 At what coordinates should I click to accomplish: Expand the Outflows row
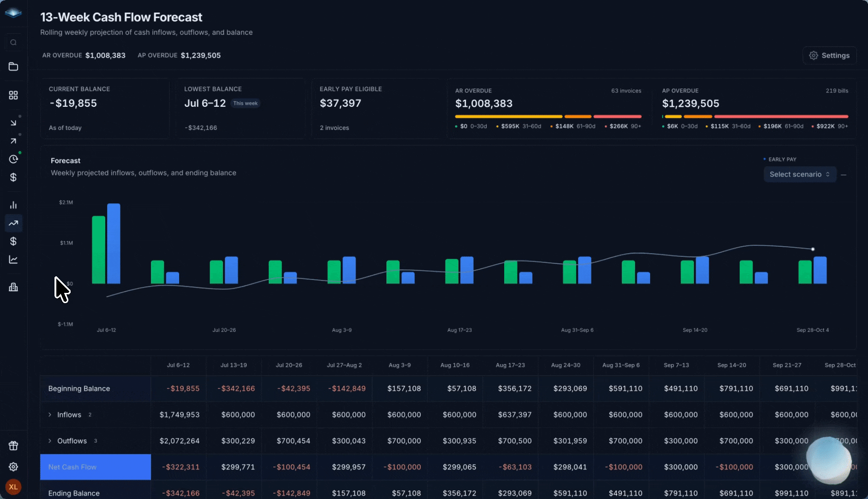50,441
